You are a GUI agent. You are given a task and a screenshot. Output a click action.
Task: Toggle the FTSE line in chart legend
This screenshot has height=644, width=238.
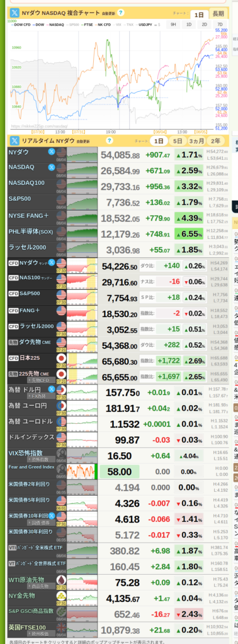coord(87,25)
